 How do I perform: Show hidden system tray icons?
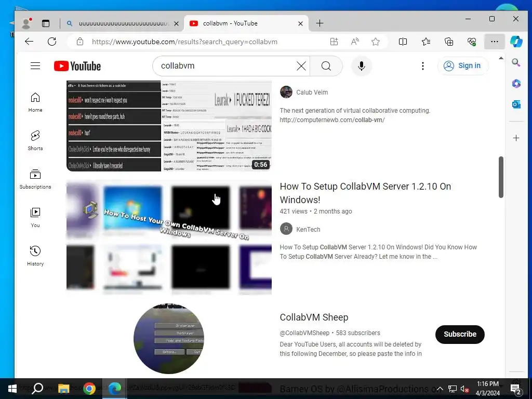point(440,389)
